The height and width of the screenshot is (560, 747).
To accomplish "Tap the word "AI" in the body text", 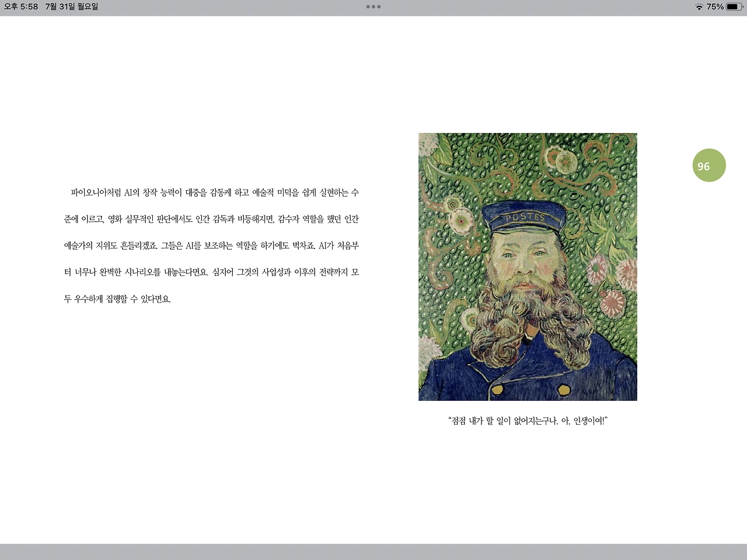I will [127, 193].
